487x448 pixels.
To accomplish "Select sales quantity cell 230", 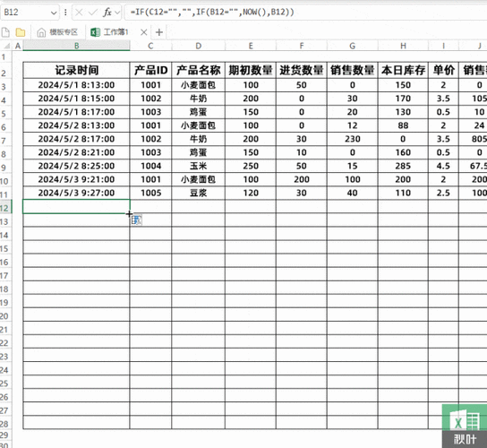I will click(x=352, y=139).
